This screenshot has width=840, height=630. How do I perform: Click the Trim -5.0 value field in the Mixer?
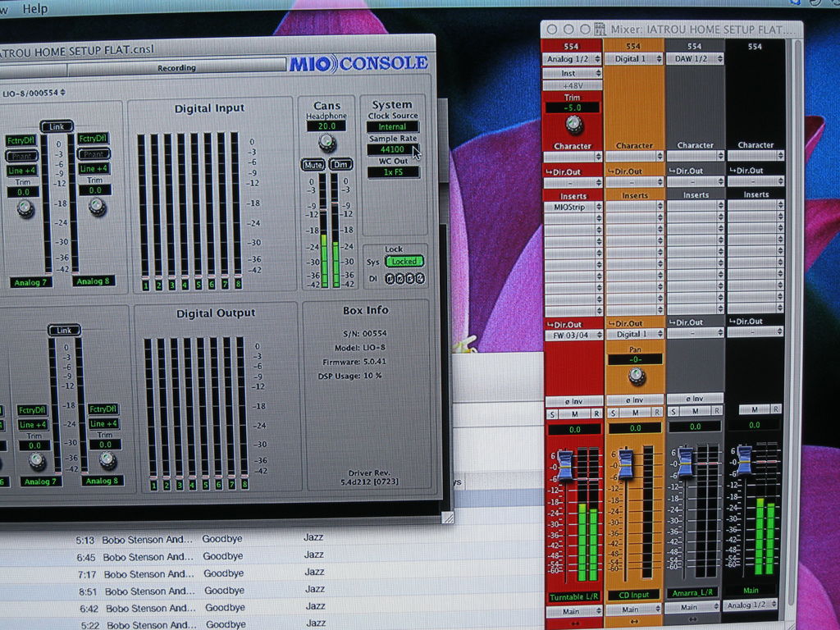[572, 107]
